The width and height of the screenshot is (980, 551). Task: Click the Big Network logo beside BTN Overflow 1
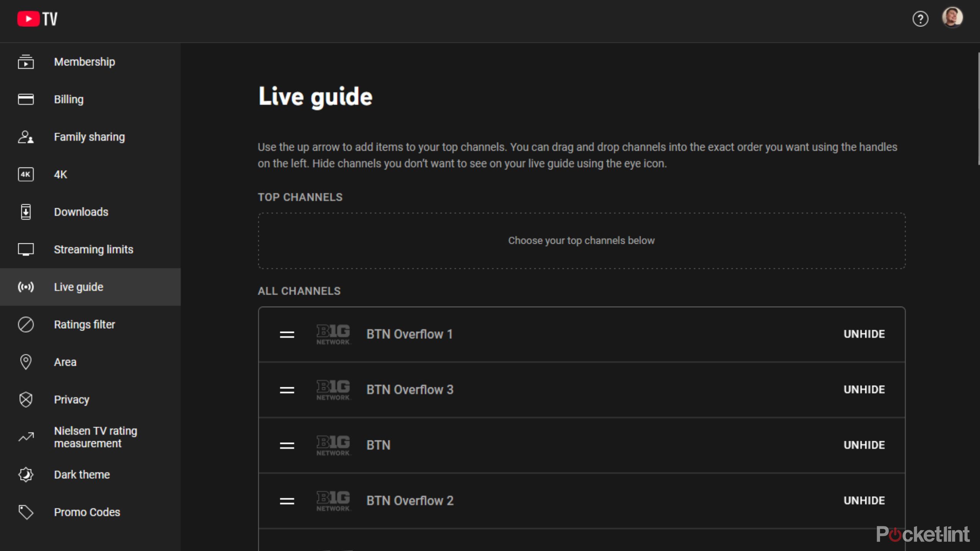click(333, 334)
